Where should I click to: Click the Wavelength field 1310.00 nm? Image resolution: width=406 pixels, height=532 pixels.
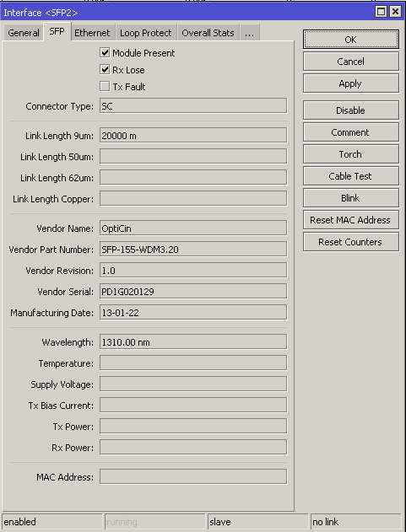pyautogui.click(x=193, y=341)
